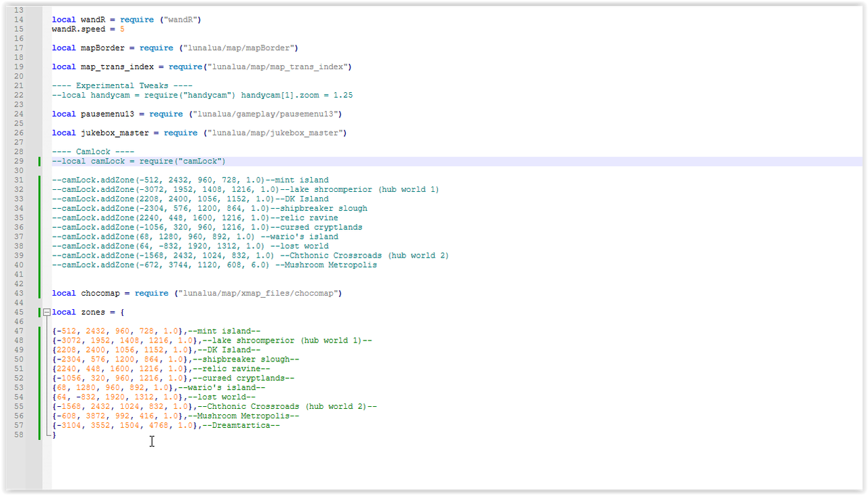Viewport: 868px width, 495px height.
Task: Click addZone comment for shipbreaker slough
Action: tap(210, 209)
